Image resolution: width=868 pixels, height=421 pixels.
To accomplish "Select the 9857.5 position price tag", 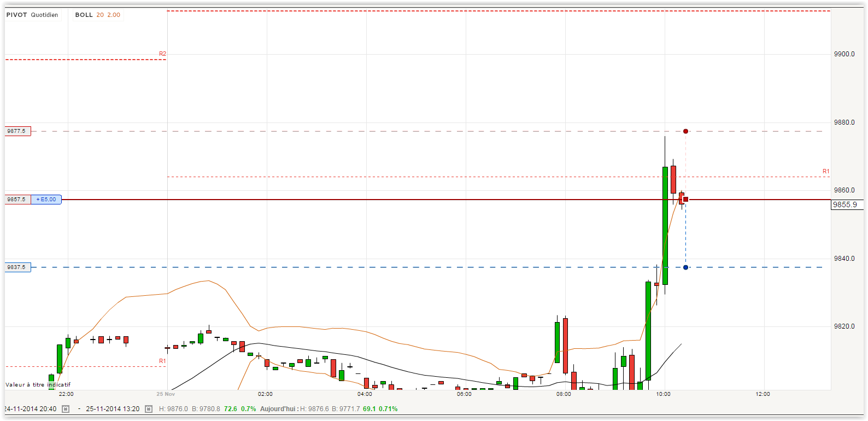I will pos(17,200).
